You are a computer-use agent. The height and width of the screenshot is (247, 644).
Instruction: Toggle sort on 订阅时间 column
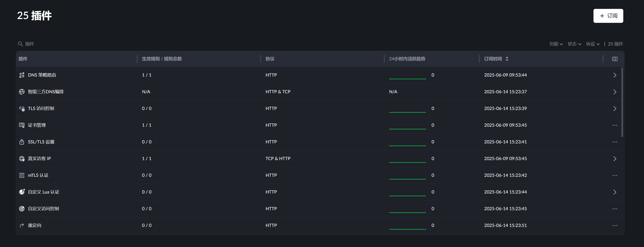(507, 59)
